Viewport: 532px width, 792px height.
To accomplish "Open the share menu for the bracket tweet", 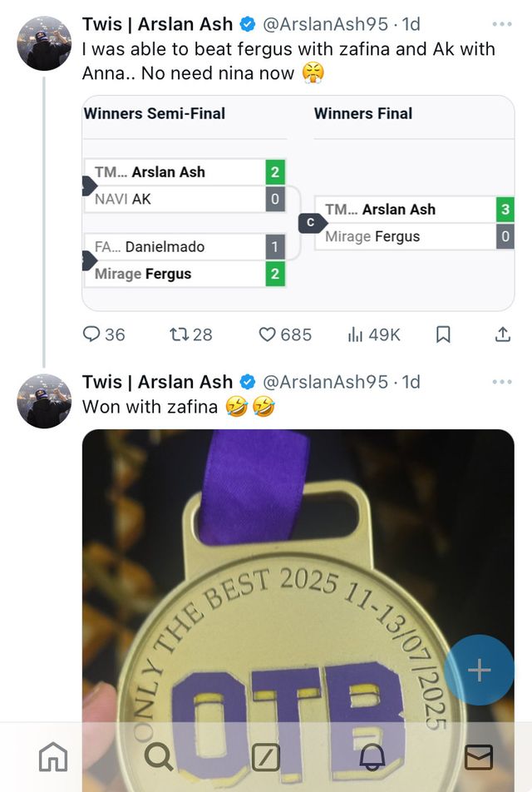I will pyautogui.click(x=503, y=334).
